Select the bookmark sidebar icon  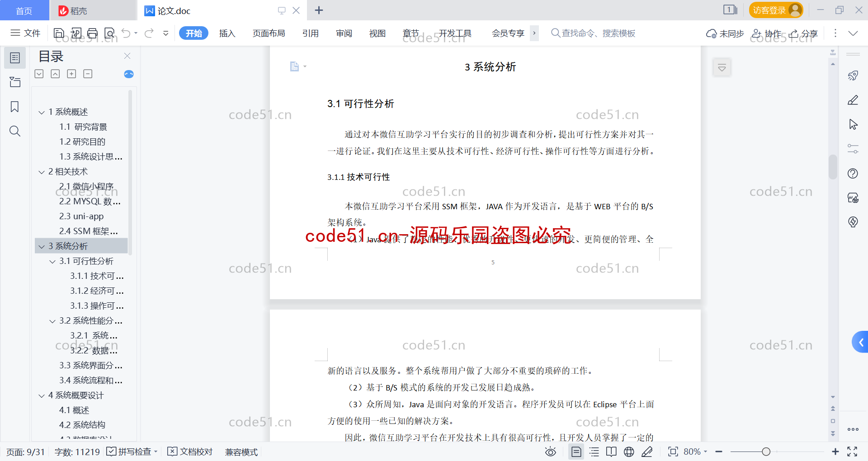click(15, 107)
